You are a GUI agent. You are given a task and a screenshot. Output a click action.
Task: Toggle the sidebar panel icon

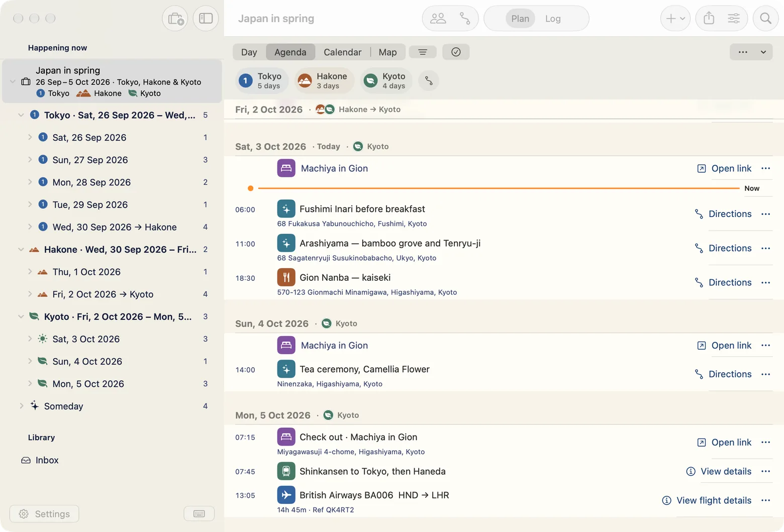206,19
